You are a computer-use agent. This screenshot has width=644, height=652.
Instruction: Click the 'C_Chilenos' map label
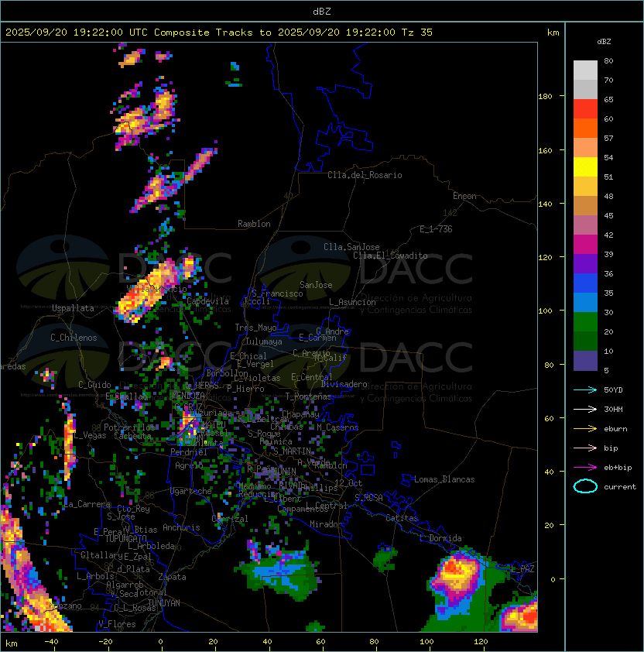click(x=74, y=338)
